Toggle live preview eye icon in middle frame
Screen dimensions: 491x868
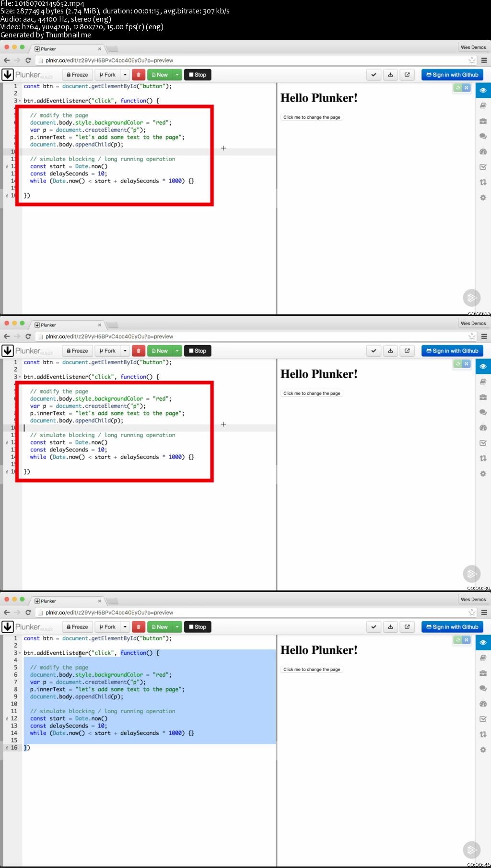pyautogui.click(x=483, y=366)
